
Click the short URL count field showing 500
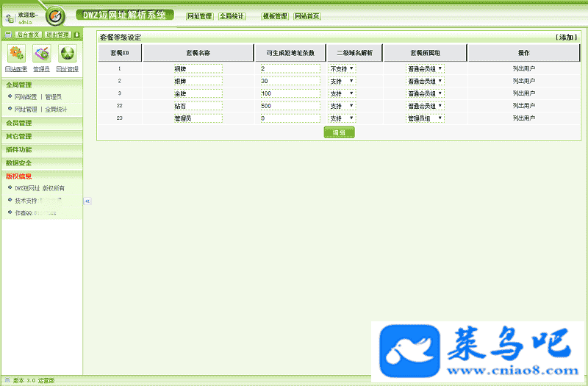(290, 106)
